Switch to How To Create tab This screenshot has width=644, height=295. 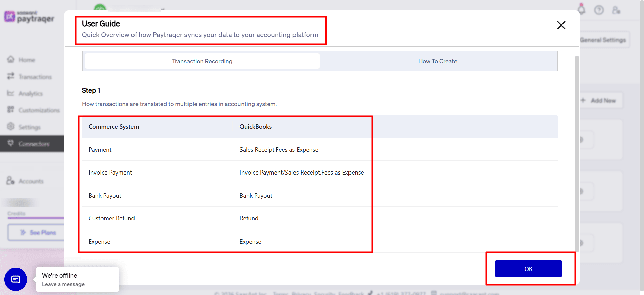(x=437, y=61)
